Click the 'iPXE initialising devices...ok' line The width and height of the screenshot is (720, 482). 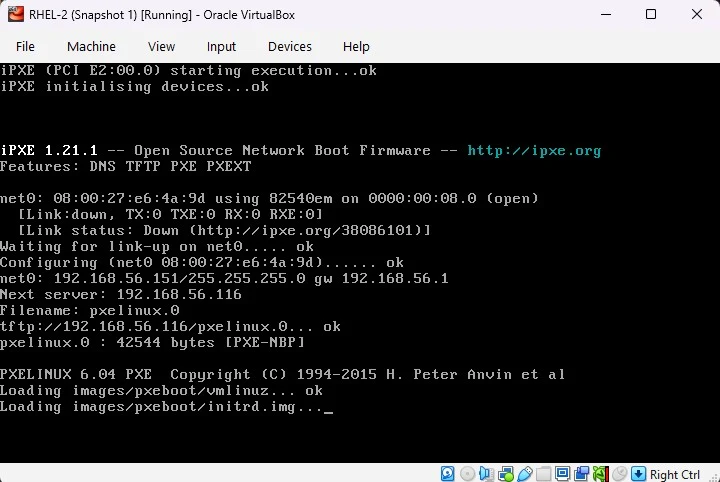click(x=134, y=86)
